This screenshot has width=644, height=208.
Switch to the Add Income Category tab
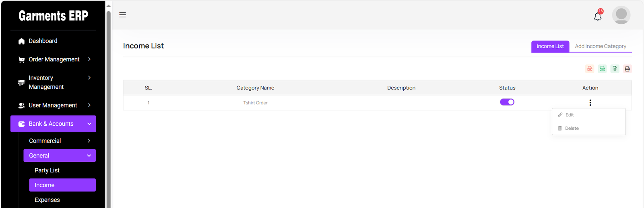600,47
